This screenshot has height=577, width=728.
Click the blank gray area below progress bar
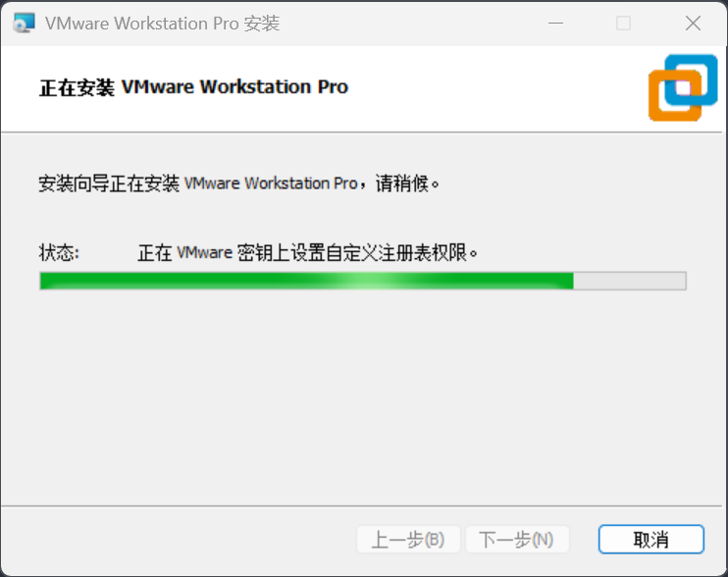pyautogui.click(x=362, y=394)
